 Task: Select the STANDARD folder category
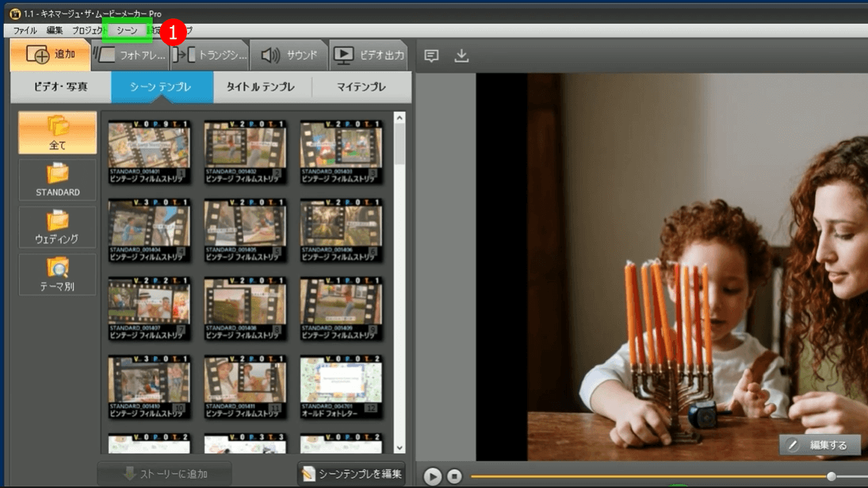(58, 179)
